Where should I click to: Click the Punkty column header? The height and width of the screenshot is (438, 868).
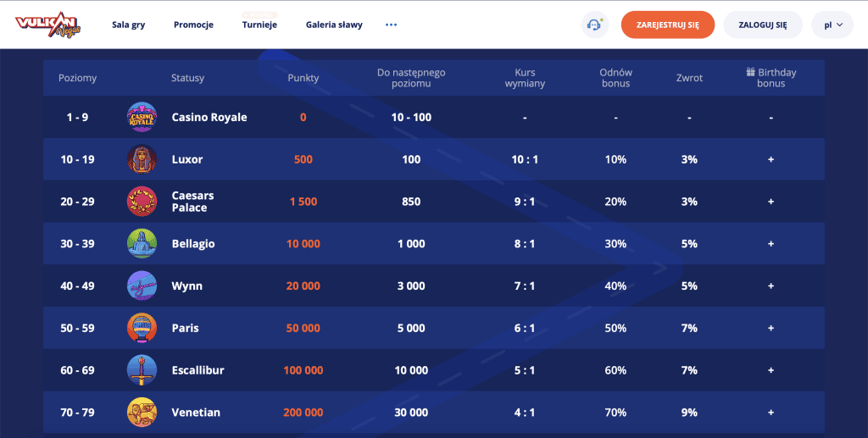coord(303,78)
